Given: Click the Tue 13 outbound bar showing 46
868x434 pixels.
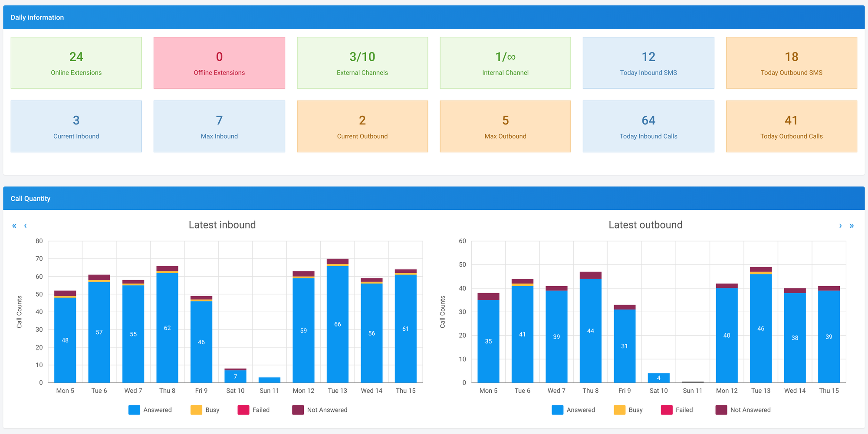Looking at the screenshot, I should (761, 328).
